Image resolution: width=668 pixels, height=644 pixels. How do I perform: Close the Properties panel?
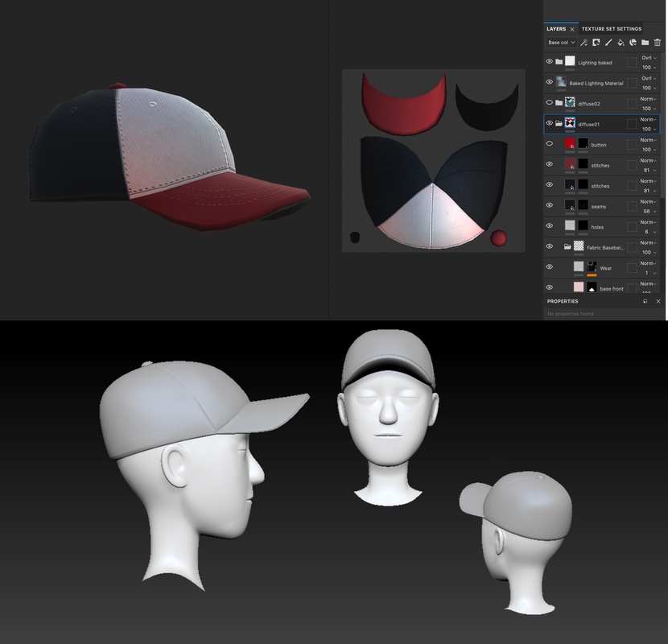pyautogui.click(x=658, y=301)
